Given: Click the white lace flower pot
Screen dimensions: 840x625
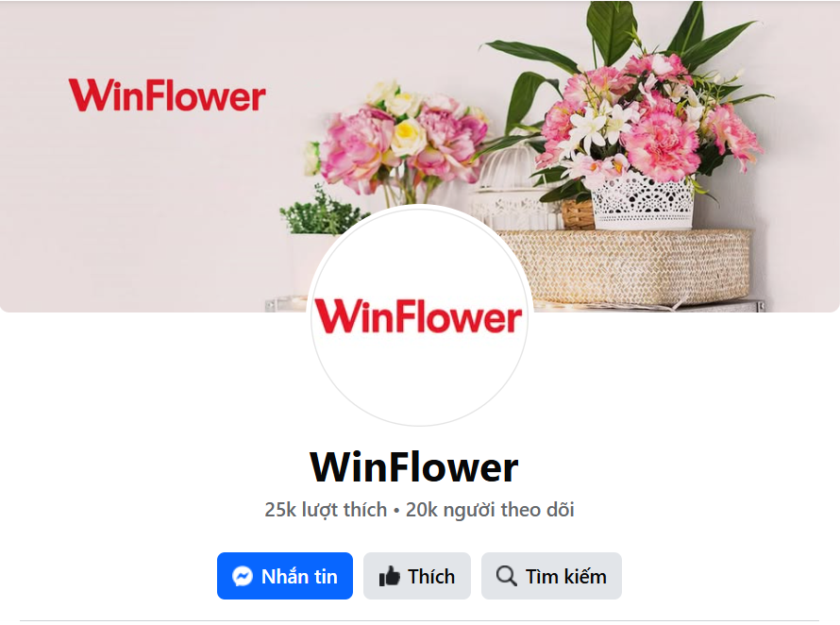Looking at the screenshot, I should click(x=642, y=201).
